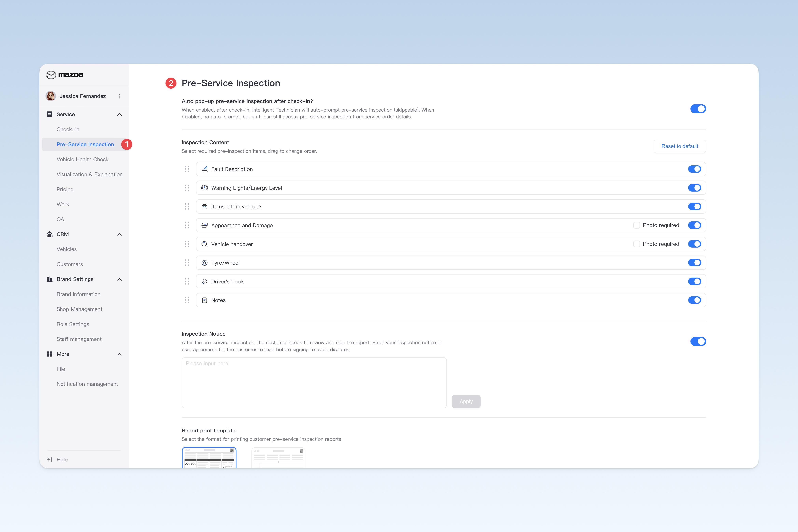Check Photo required for Vehicle handover

[636, 244]
